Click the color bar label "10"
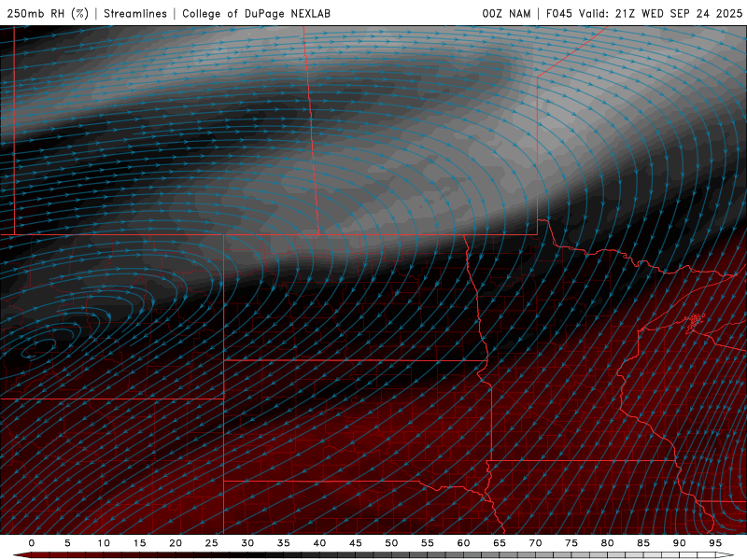 tap(104, 543)
